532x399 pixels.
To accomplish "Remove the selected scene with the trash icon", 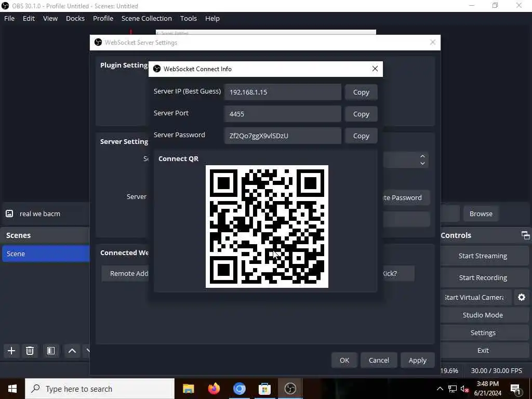I will pyautogui.click(x=30, y=351).
